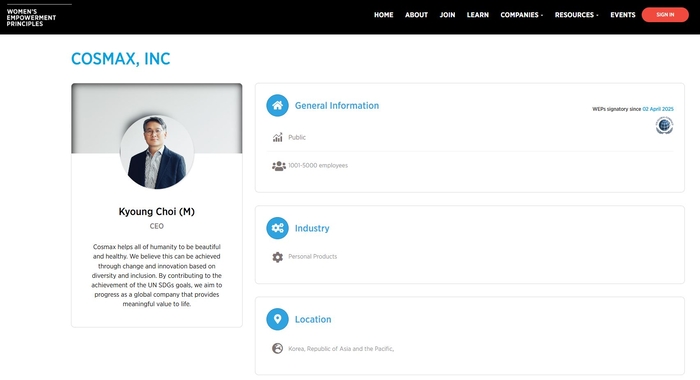Expand the Resources dropdown menu
Screen dimensions: 700x380
click(x=576, y=15)
